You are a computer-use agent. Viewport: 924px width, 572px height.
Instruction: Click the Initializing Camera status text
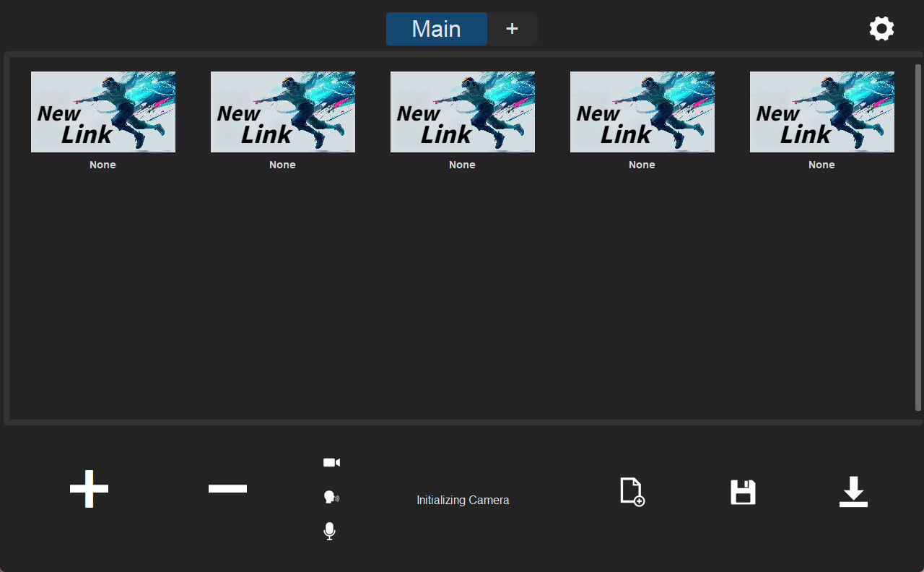pyautogui.click(x=463, y=500)
